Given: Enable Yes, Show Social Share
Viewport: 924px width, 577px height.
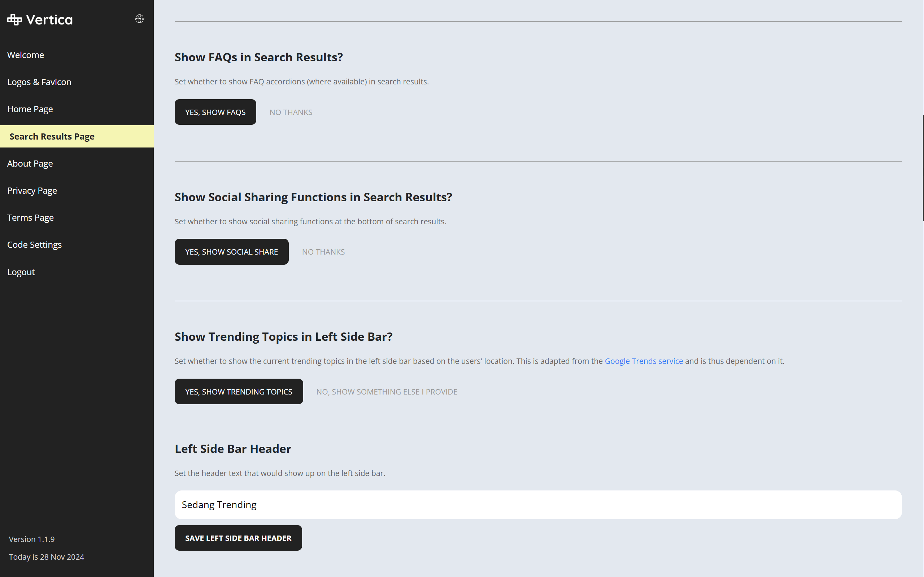Looking at the screenshot, I should click(x=231, y=252).
